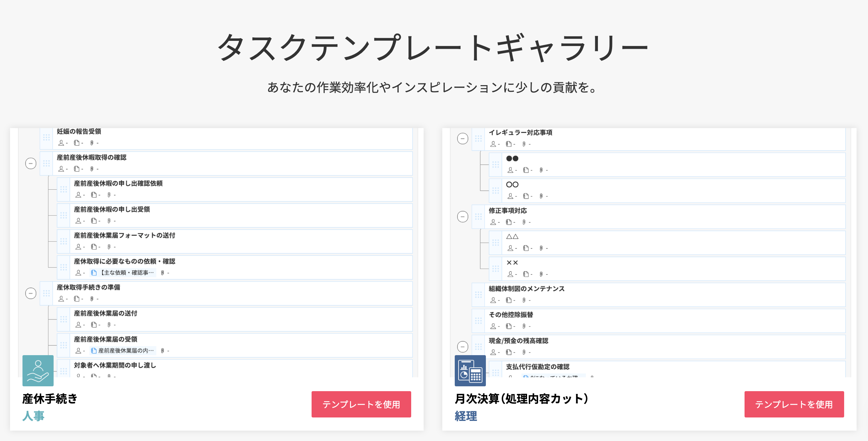The width and height of the screenshot is (868, 441).
Task: Open the 経理 category link
Action: [x=466, y=416]
